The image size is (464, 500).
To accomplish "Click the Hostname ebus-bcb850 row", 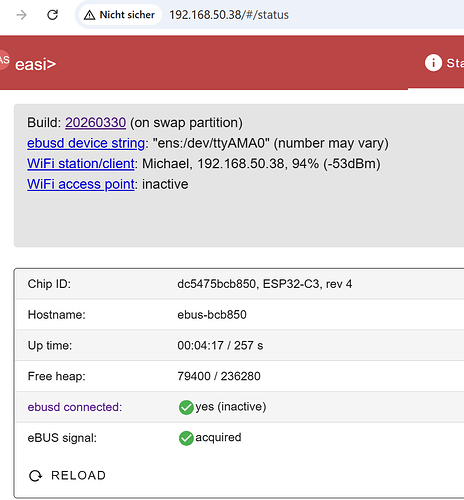I will 240,315.
